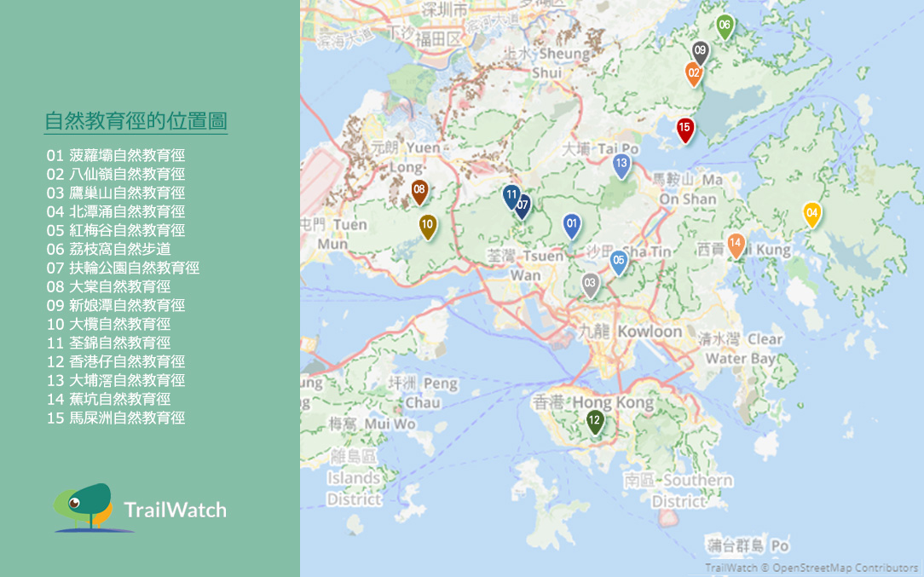Click the gray marker numbered 03

(590, 284)
